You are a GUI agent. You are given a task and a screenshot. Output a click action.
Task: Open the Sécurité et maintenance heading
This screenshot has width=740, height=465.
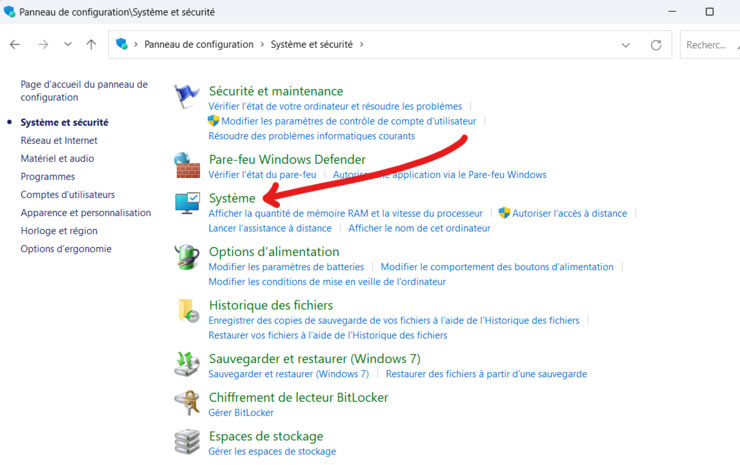coord(276,91)
